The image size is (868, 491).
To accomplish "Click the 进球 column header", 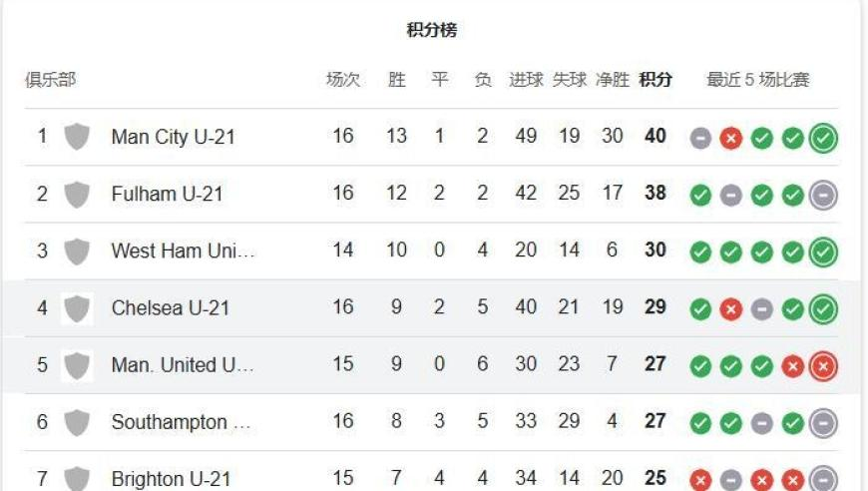I will coord(526,80).
